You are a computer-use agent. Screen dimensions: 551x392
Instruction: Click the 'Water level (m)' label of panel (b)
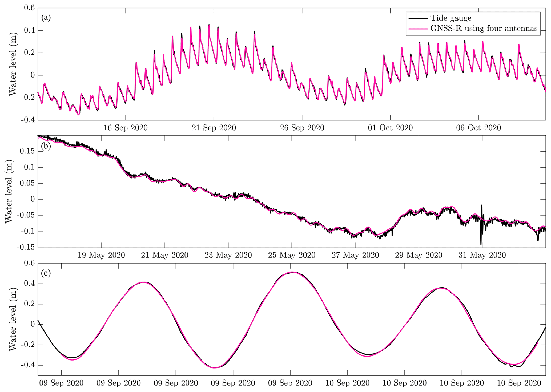pyautogui.click(x=9, y=191)
